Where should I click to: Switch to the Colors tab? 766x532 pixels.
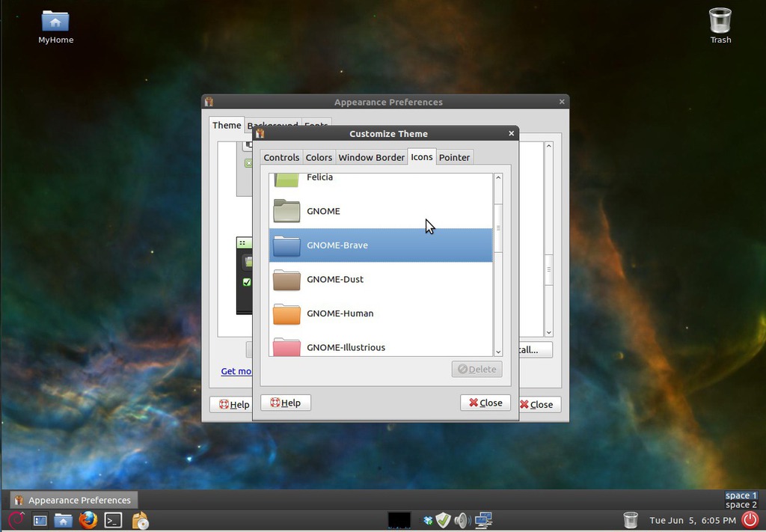coord(319,157)
